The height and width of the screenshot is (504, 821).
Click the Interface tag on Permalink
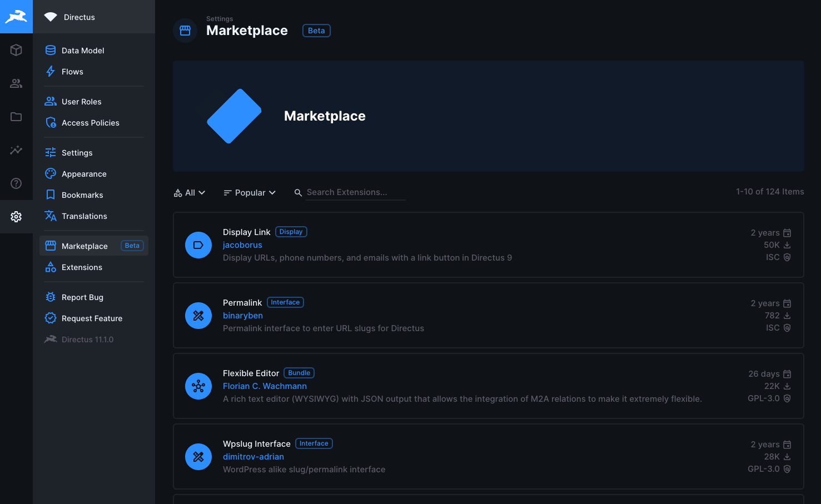click(285, 302)
